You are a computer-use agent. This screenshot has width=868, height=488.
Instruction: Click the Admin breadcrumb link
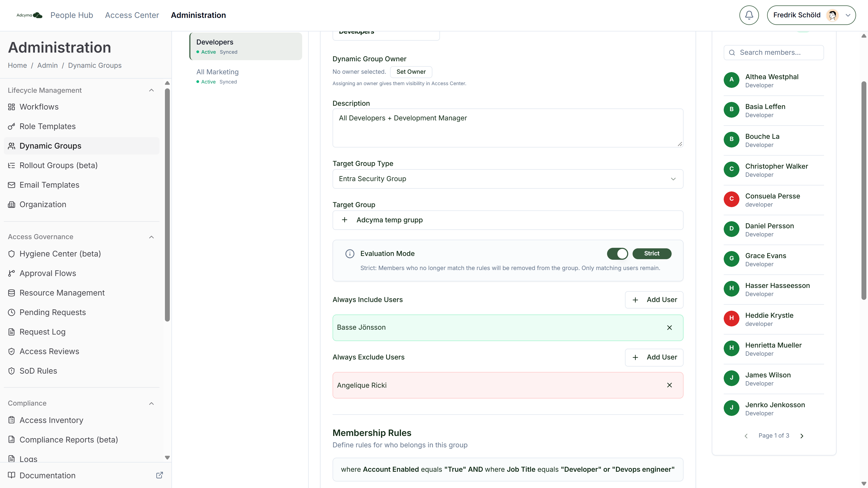click(47, 65)
